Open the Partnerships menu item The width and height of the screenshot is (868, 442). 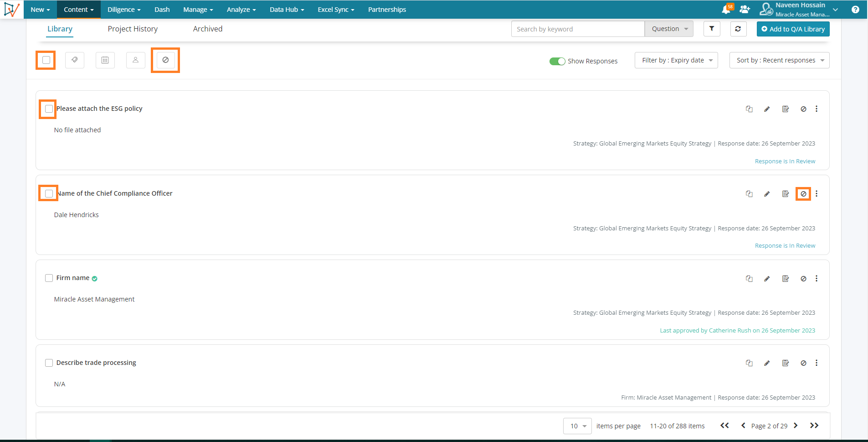[x=387, y=10]
